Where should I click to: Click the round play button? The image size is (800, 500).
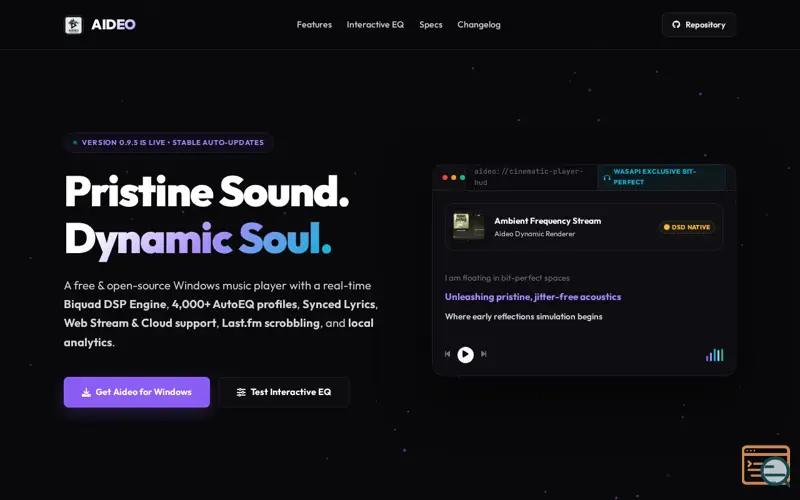(465, 354)
